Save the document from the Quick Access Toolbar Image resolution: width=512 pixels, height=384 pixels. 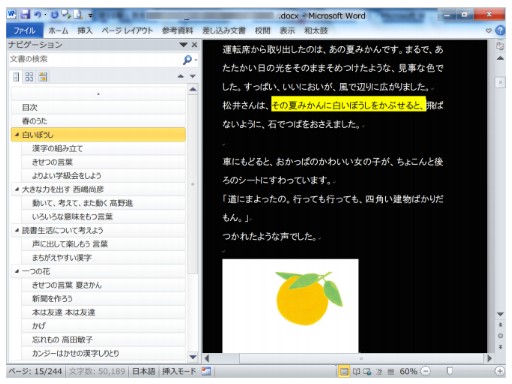coord(25,15)
